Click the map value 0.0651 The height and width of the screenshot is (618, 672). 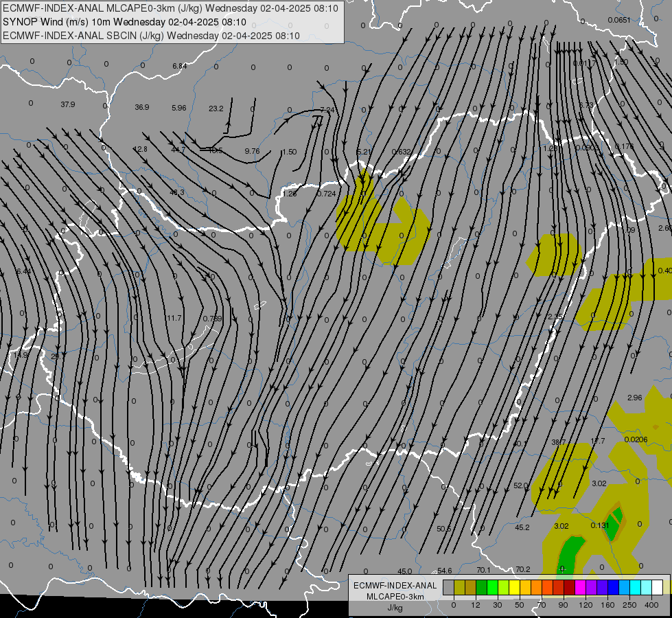(619, 20)
